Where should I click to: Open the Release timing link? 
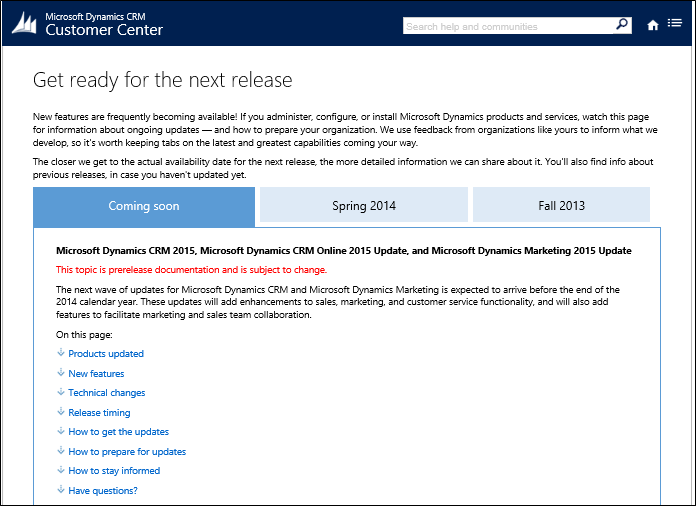[99, 413]
